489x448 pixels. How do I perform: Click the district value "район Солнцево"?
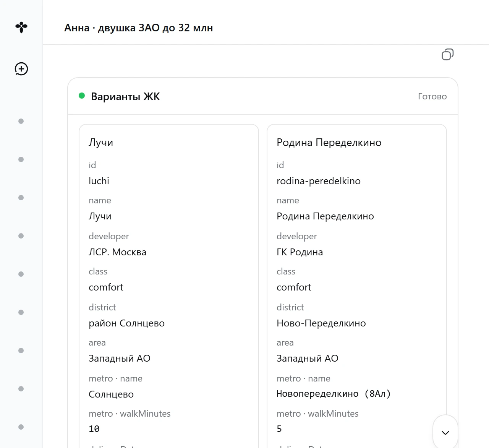pyautogui.click(x=126, y=323)
